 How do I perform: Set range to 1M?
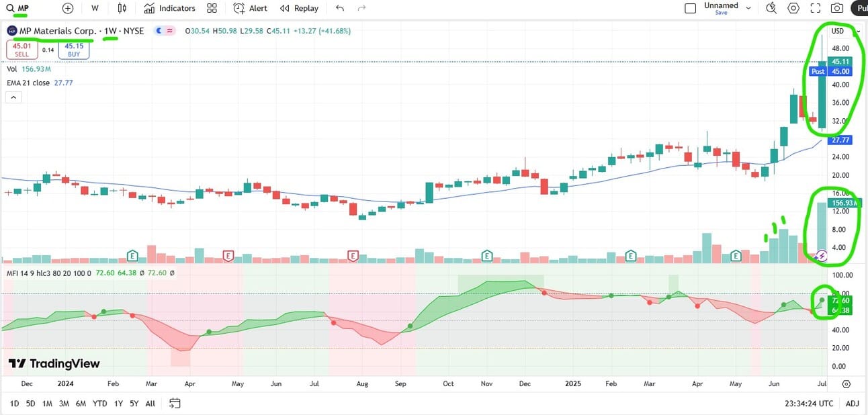pyautogui.click(x=47, y=404)
